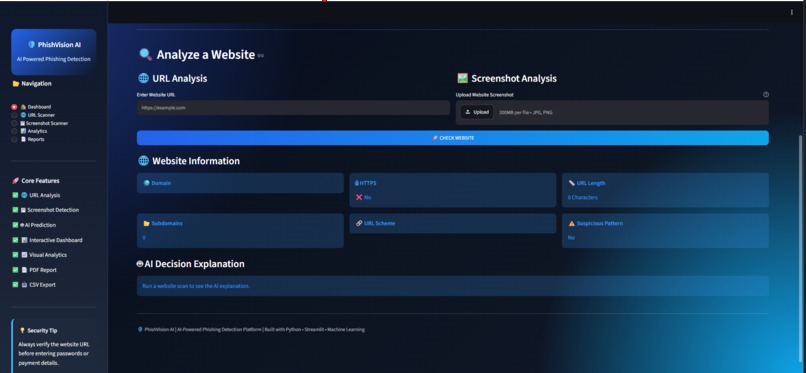Screen dimensions: 806x373
Task: Select the Reports radio option
Action: 28,139
